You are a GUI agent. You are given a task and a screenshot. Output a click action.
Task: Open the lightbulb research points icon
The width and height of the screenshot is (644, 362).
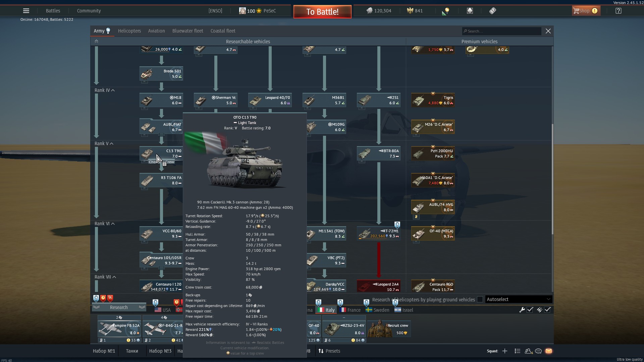[446, 11]
